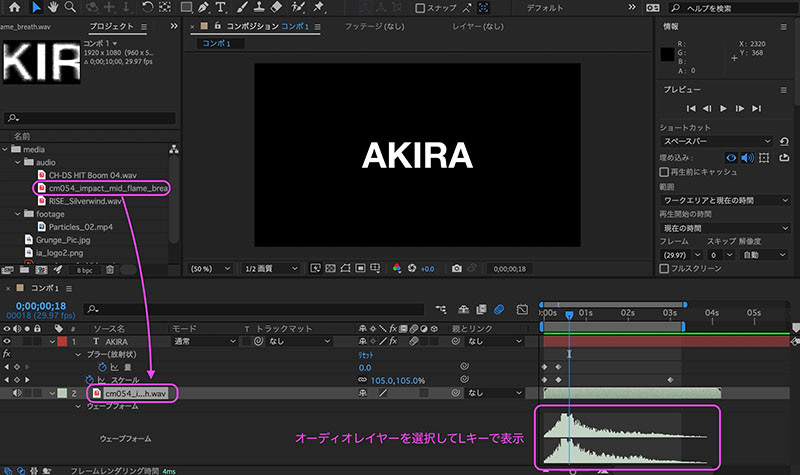Select the Selection arrow tool

click(36, 7)
